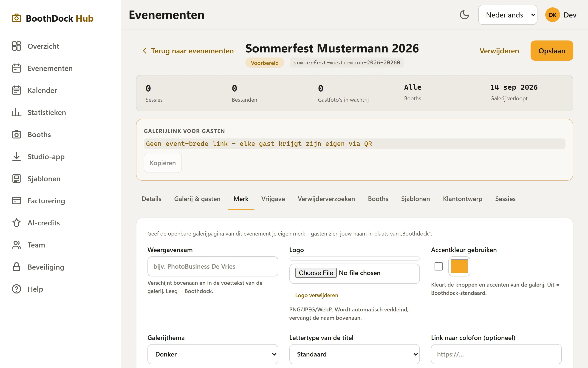This screenshot has width=588, height=368.
Task: Click the BoothDock Hub camera logo icon
Action: click(x=17, y=18)
